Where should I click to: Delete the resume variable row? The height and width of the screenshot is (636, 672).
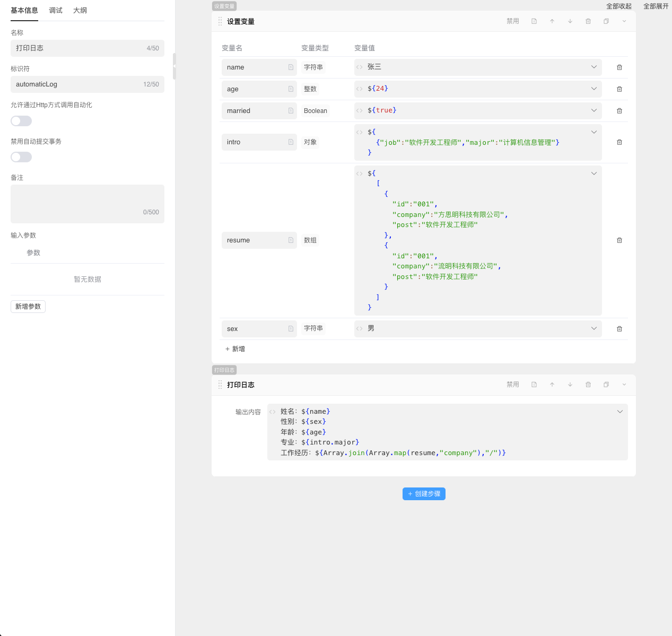pos(619,240)
